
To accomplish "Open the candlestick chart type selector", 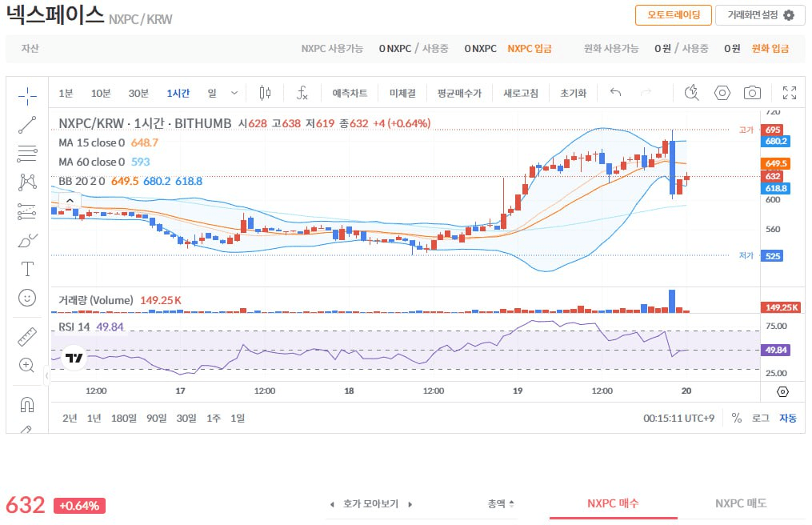I will click(265, 93).
